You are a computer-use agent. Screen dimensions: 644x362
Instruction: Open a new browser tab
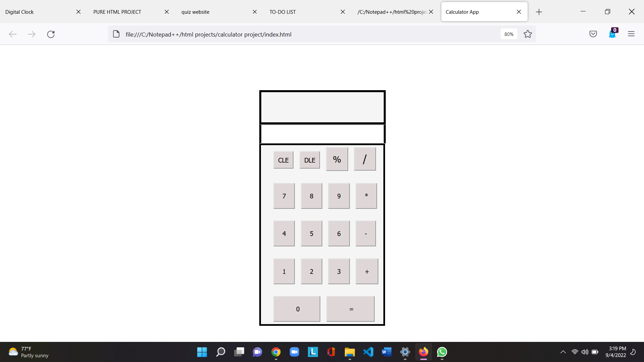point(539,12)
